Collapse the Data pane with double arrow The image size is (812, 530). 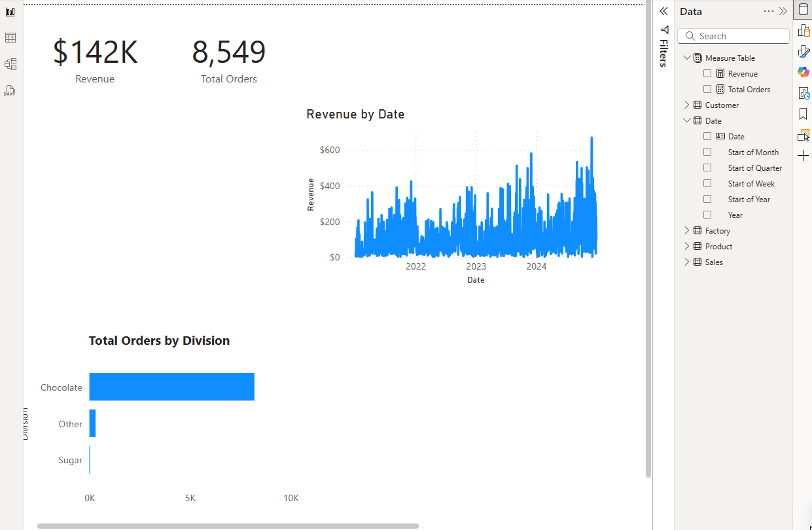783,11
